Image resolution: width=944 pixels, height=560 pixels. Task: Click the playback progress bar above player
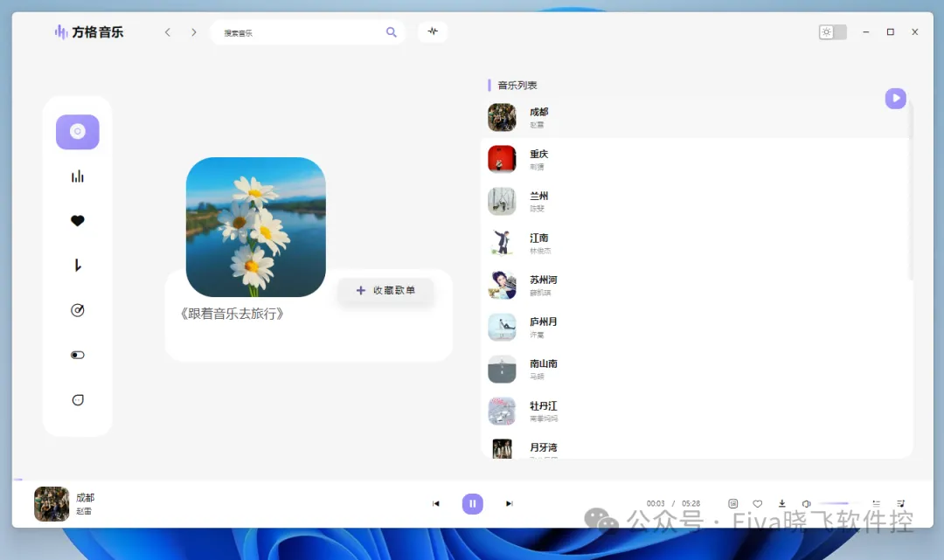click(473, 480)
